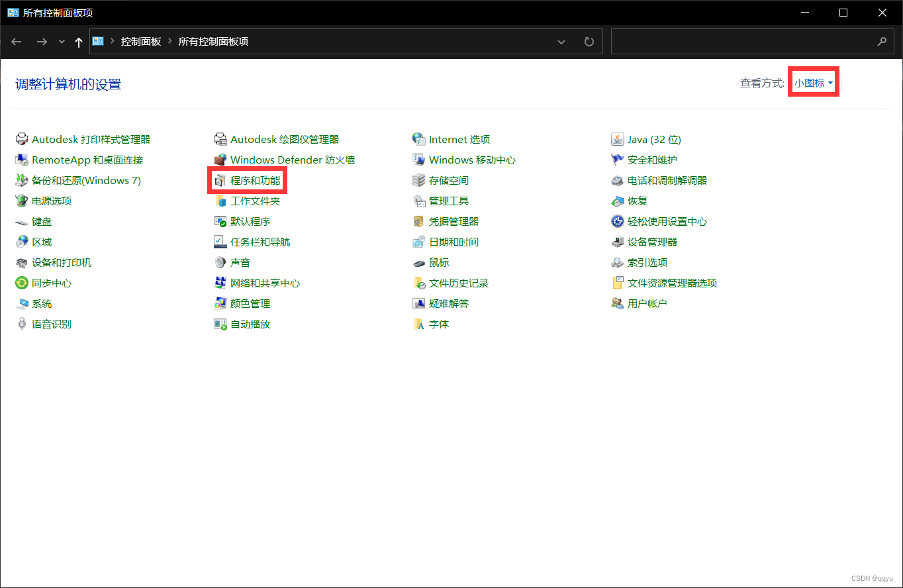903x588 pixels.
Task: Open the 文件历史记录 link
Action: pyautogui.click(x=459, y=283)
